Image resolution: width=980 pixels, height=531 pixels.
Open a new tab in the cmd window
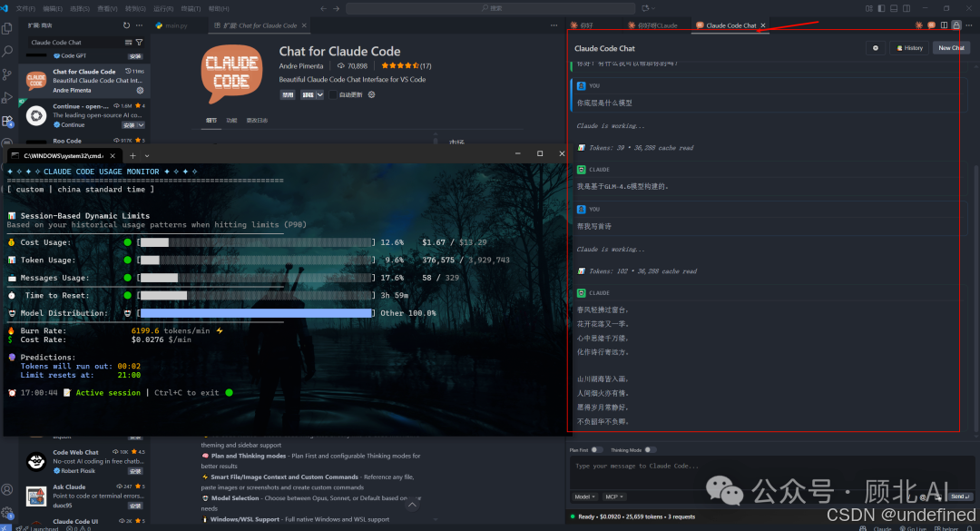tap(132, 156)
